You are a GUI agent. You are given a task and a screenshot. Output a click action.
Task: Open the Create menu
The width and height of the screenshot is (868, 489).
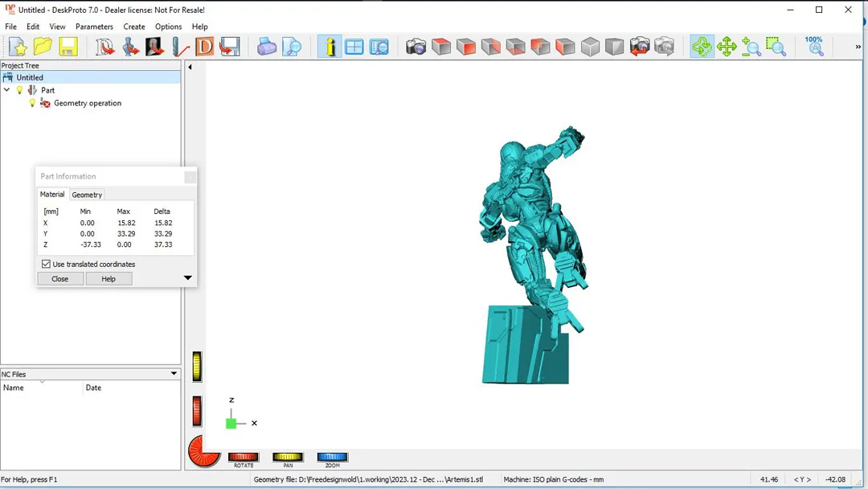pos(134,27)
